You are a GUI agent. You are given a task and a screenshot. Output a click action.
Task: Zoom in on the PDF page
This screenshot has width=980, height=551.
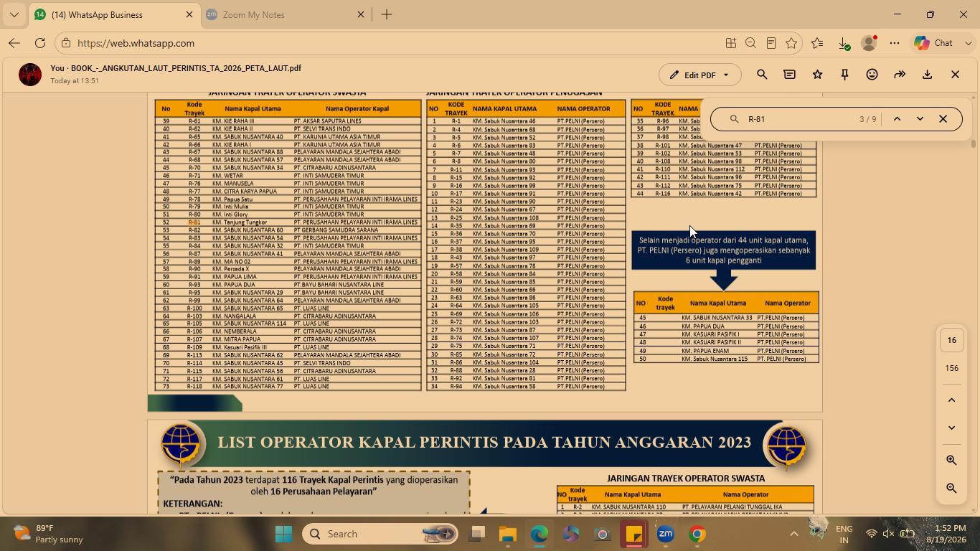point(951,461)
